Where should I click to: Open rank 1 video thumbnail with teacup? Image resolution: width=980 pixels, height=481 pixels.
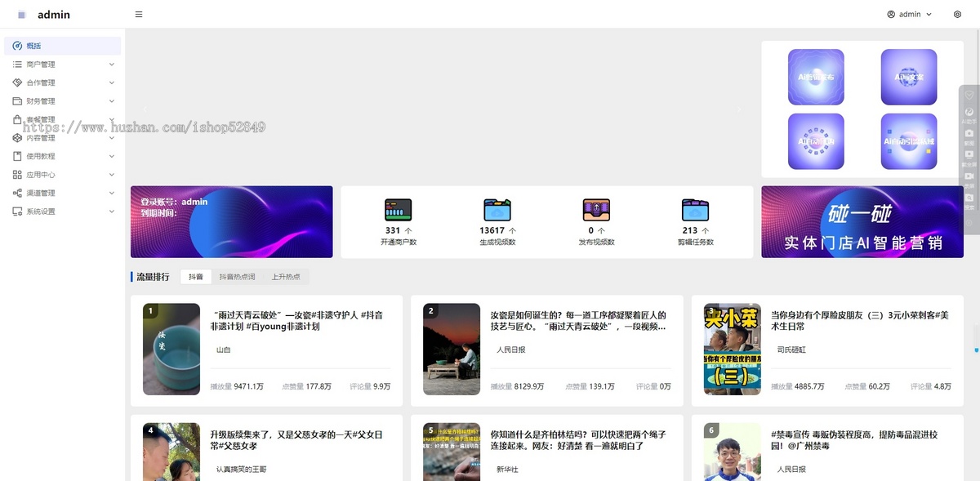(x=171, y=350)
